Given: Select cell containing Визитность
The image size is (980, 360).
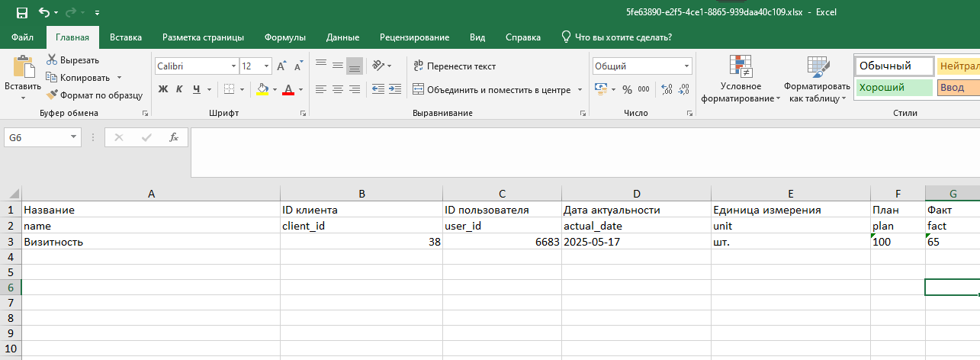Looking at the screenshot, I should coord(151,241).
